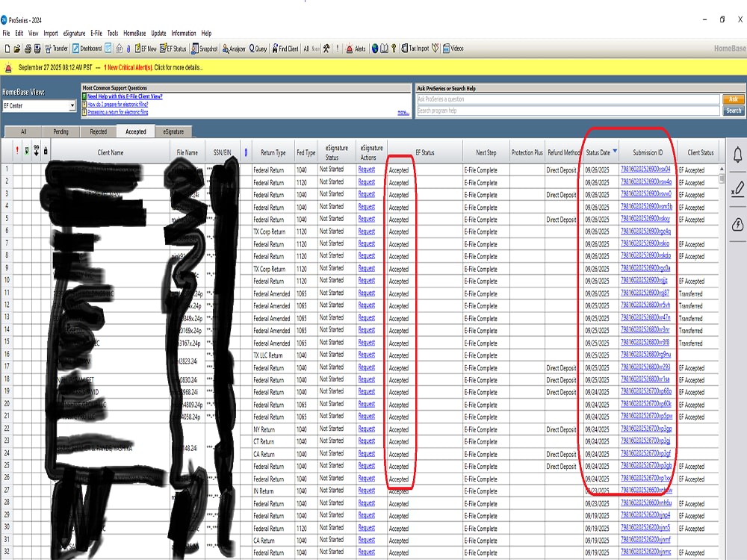
Task: Open Tax Import from toolbar
Action: 415,49
